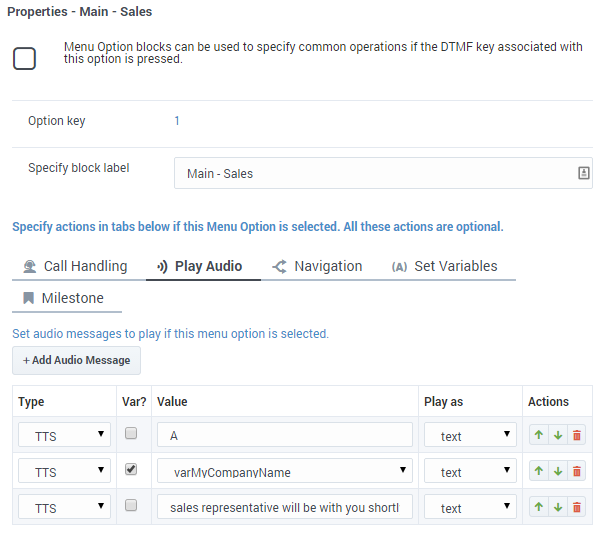The image size is (605, 535).
Task: Enable Var checkbox for the first row
Action: 130,434
